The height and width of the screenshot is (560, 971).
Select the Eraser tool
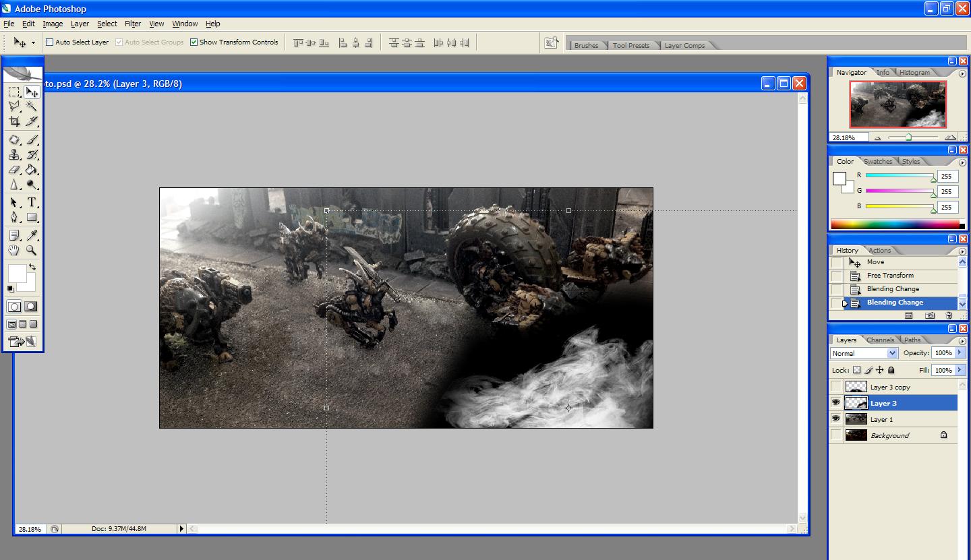(14, 170)
